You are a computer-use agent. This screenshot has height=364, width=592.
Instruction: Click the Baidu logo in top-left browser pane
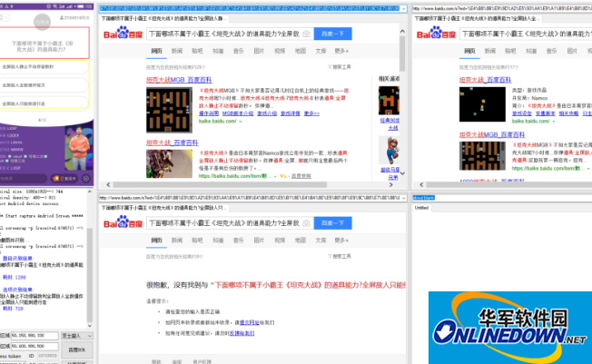(x=123, y=34)
